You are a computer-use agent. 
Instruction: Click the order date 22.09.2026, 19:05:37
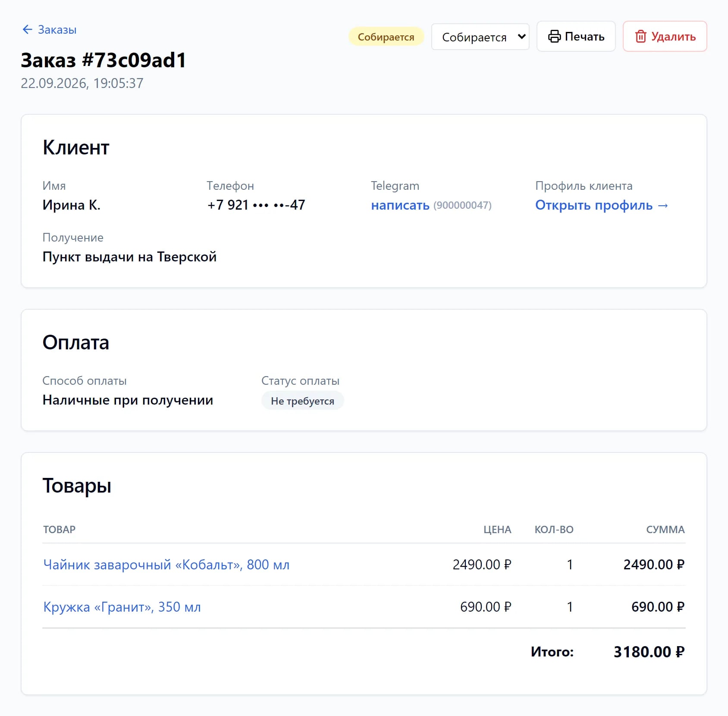click(82, 83)
